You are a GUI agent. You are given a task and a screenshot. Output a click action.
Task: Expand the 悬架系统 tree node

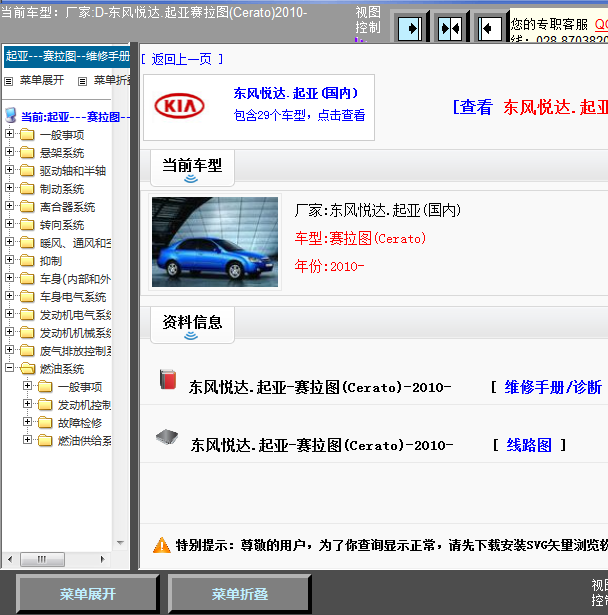(9, 152)
